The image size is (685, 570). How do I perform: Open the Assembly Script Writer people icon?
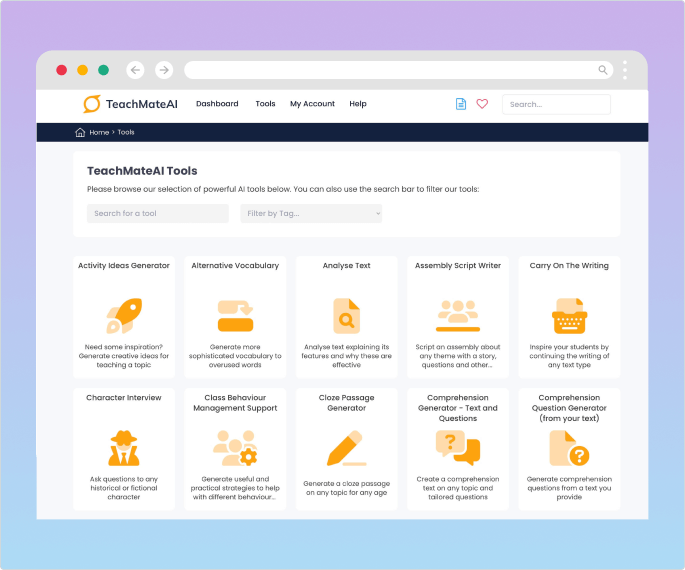458,315
